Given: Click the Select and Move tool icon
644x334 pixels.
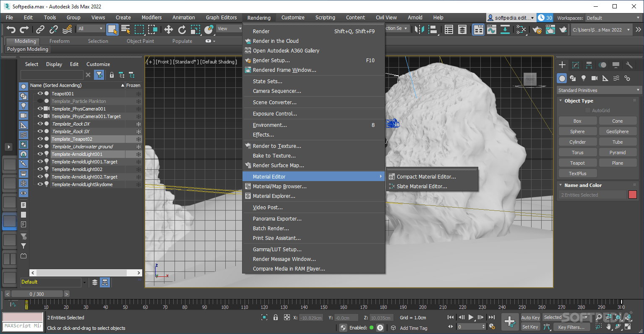Looking at the screenshot, I should pyautogui.click(x=169, y=29).
